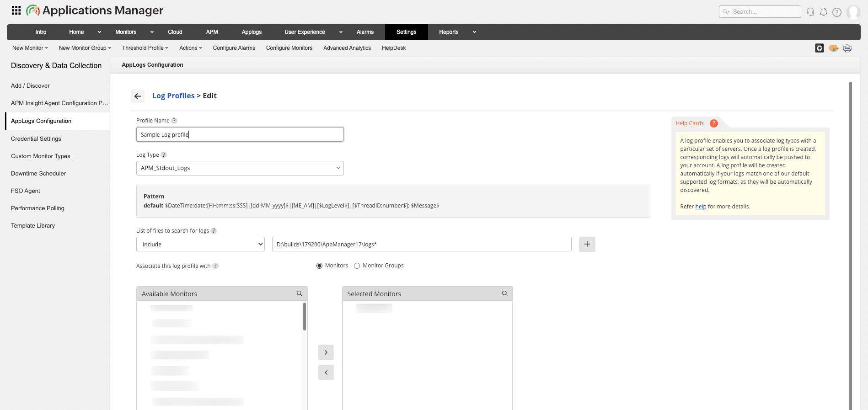Search within Selected Monitors list

(x=505, y=293)
